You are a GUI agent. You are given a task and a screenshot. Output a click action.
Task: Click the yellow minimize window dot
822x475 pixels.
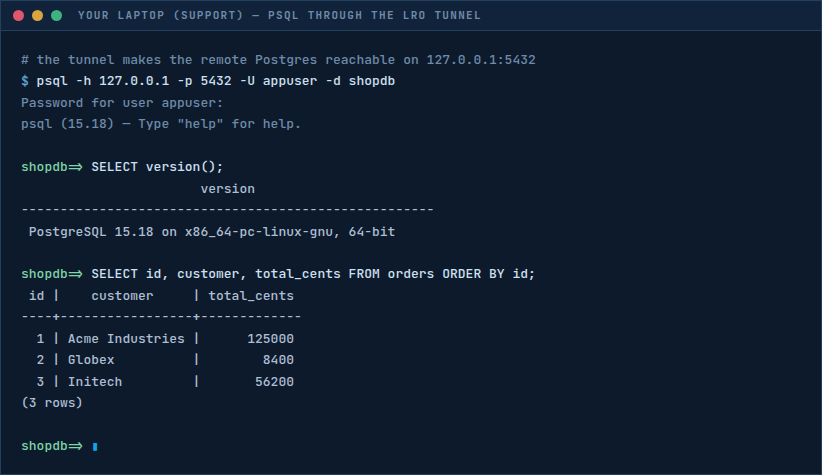point(37,16)
